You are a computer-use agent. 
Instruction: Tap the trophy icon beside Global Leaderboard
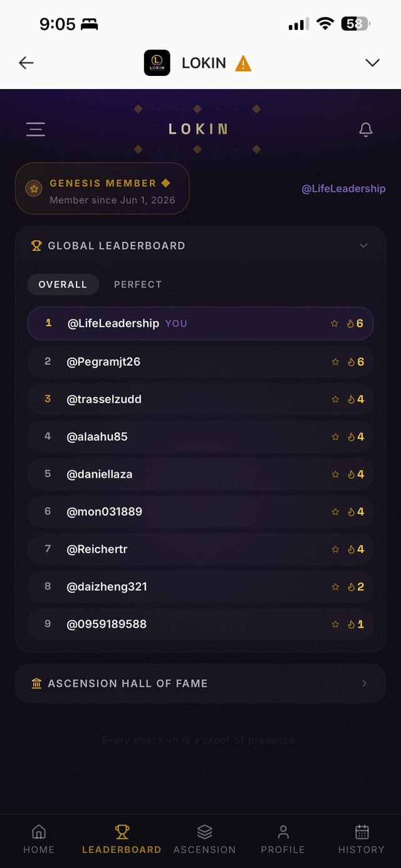[x=36, y=246]
